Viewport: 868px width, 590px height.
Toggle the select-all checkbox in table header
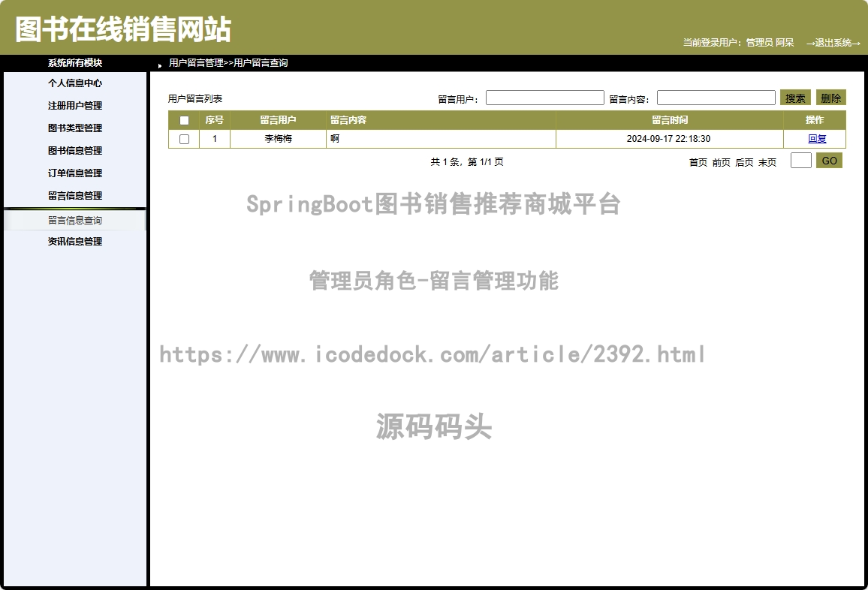(185, 120)
